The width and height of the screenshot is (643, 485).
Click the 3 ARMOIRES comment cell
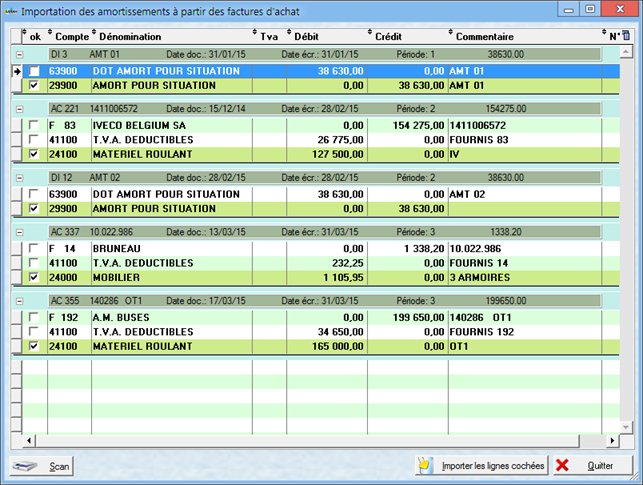click(x=525, y=277)
